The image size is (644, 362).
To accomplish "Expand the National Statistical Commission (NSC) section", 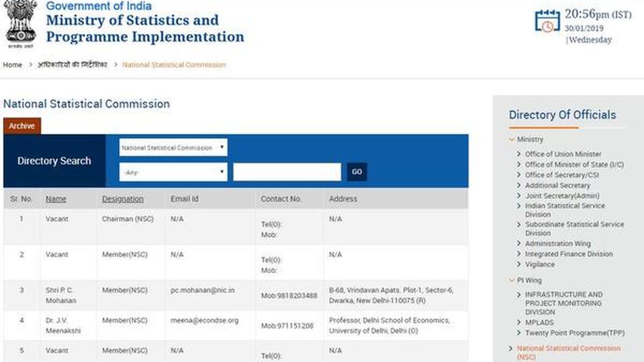I will click(511, 348).
